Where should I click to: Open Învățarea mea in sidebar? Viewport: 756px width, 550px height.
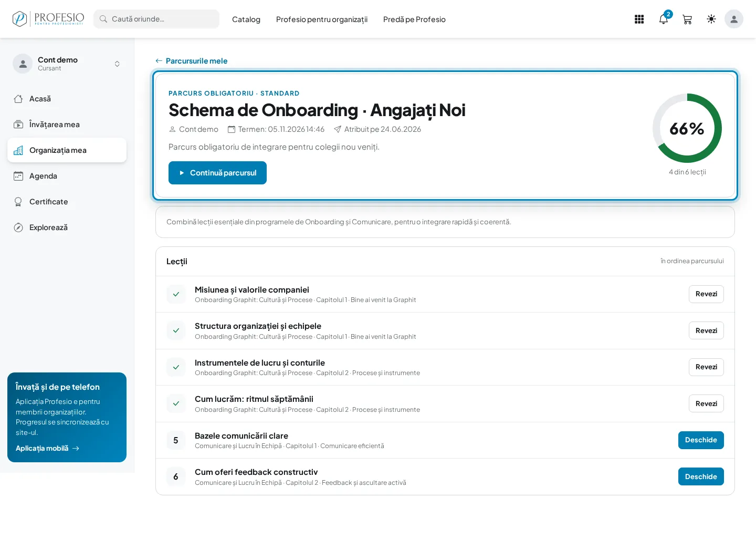point(67,124)
